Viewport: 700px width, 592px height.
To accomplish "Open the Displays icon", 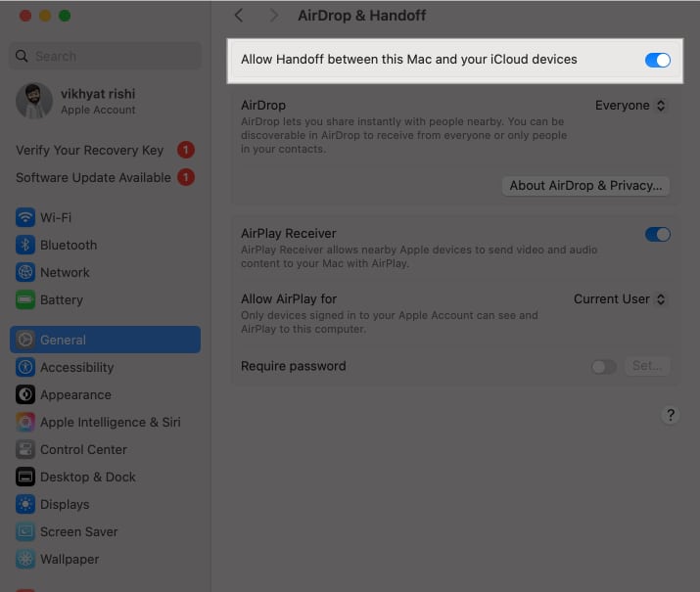I will (25, 504).
